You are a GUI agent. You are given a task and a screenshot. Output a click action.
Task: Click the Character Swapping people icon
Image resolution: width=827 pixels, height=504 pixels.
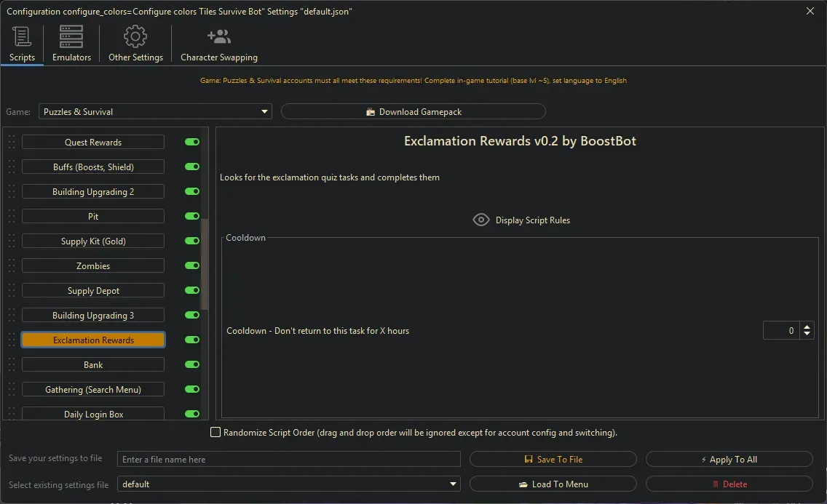tap(218, 36)
